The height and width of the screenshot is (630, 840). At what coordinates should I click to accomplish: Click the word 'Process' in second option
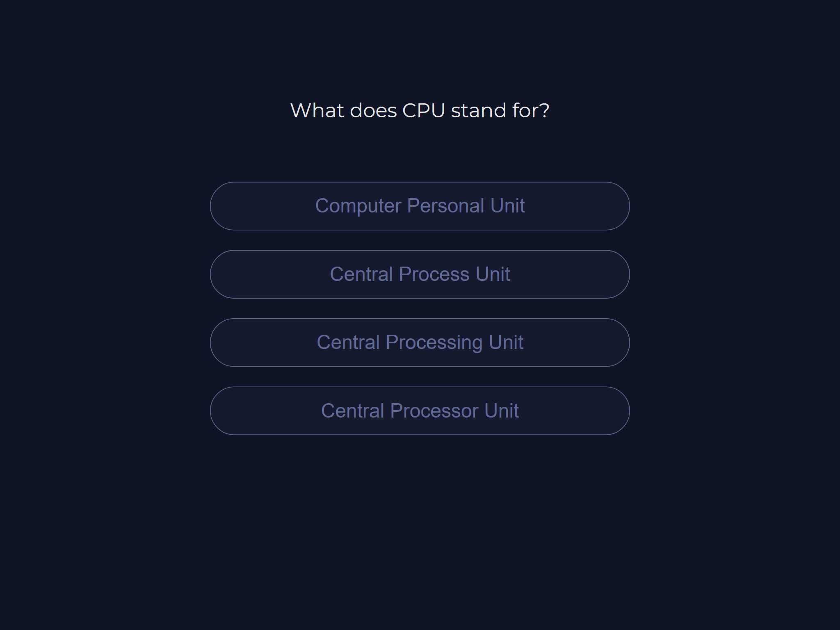click(x=434, y=274)
